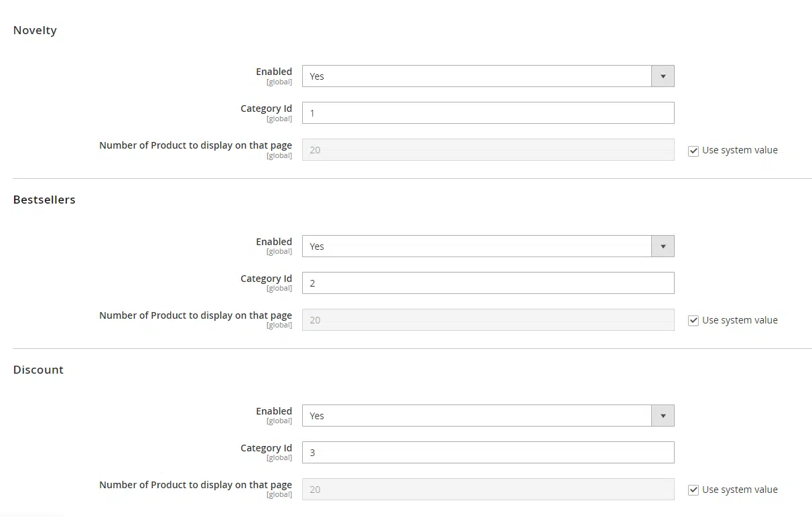Click the Novelty product count field showing 20
Image resolution: width=812 pixels, height=517 pixels.
coord(487,149)
